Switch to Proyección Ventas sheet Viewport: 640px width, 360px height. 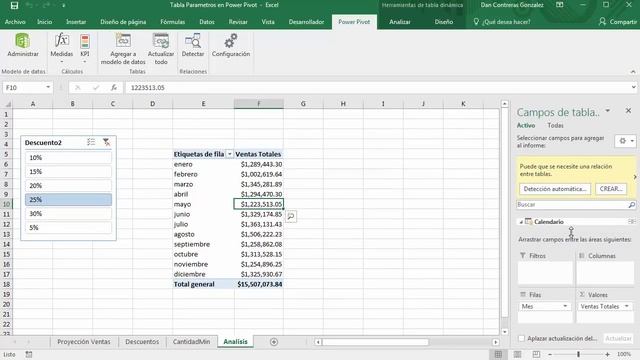[x=84, y=342]
